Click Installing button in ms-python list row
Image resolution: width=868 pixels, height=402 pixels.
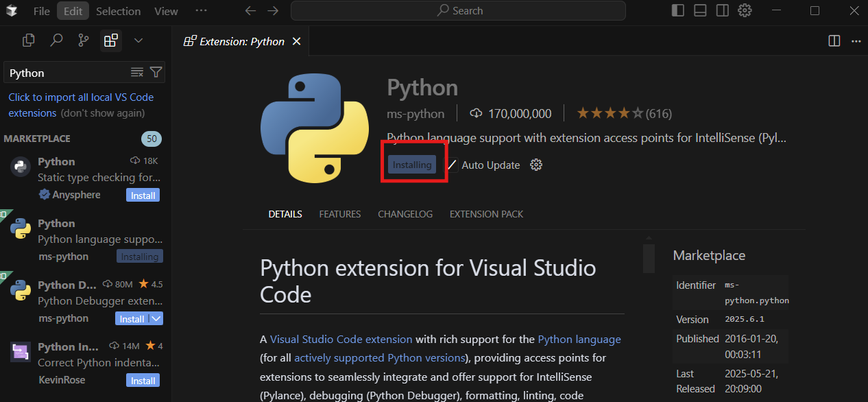tap(140, 257)
